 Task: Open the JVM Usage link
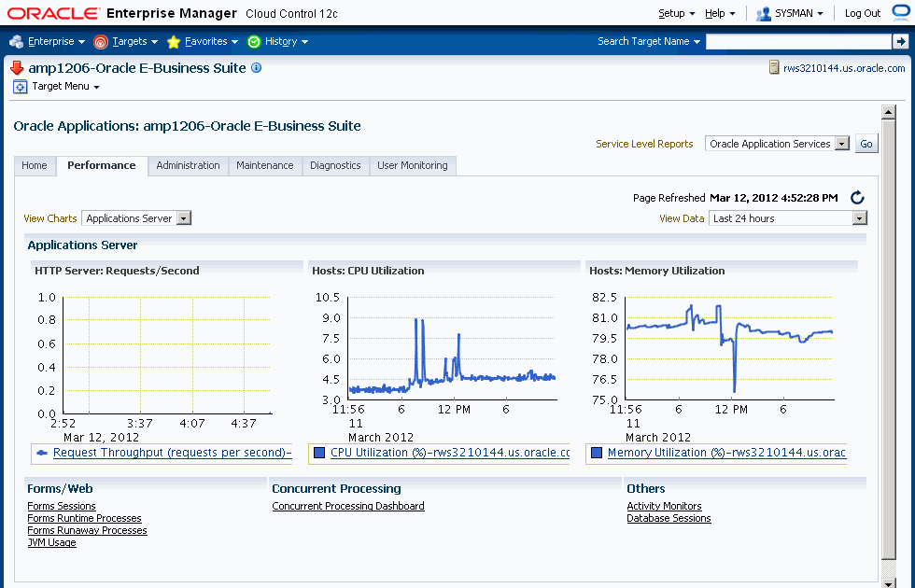click(52, 543)
